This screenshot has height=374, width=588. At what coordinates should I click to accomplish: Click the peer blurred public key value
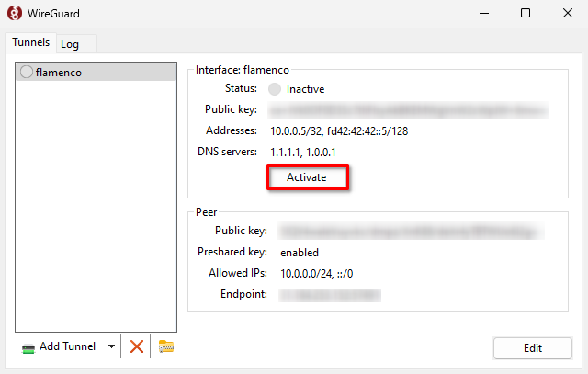[x=411, y=231]
